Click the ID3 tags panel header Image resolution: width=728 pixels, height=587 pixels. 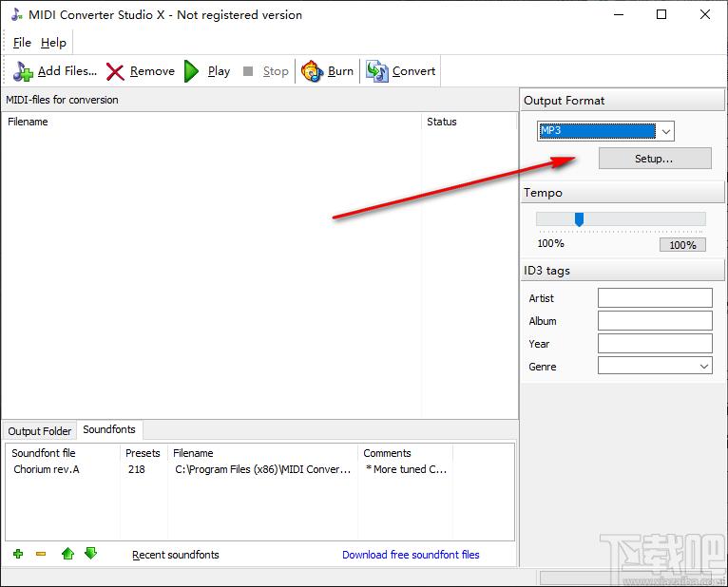[623, 271]
